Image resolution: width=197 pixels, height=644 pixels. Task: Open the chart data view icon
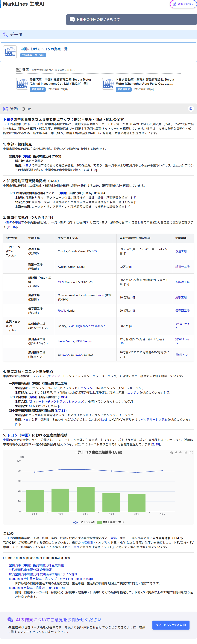pos(176,453)
